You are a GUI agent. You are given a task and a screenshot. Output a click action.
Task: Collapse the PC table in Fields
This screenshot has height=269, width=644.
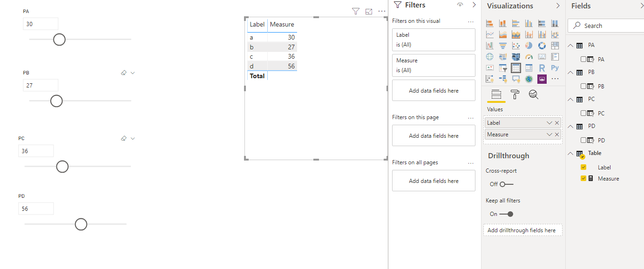coord(571,100)
